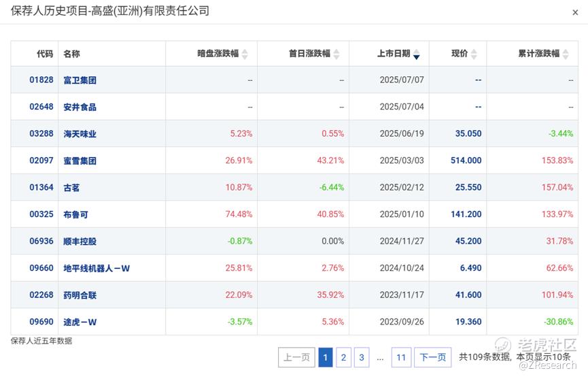The height and width of the screenshot is (379, 588).
Task: Open 途虎-W stock link
Action: 80,323
